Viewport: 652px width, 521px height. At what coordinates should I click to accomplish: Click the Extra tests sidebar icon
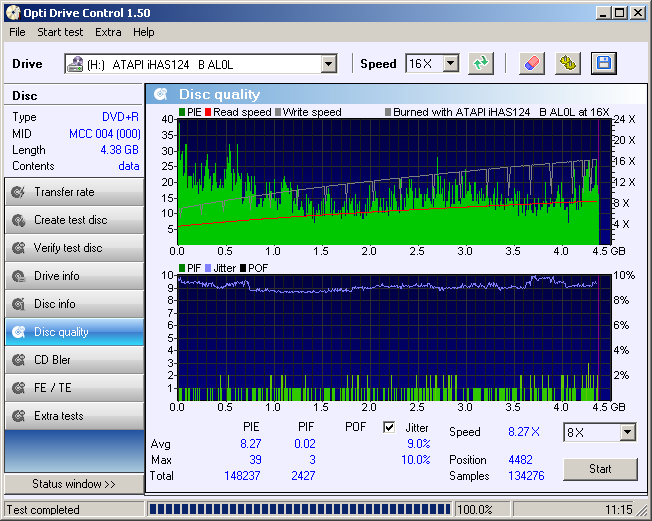(18, 416)
